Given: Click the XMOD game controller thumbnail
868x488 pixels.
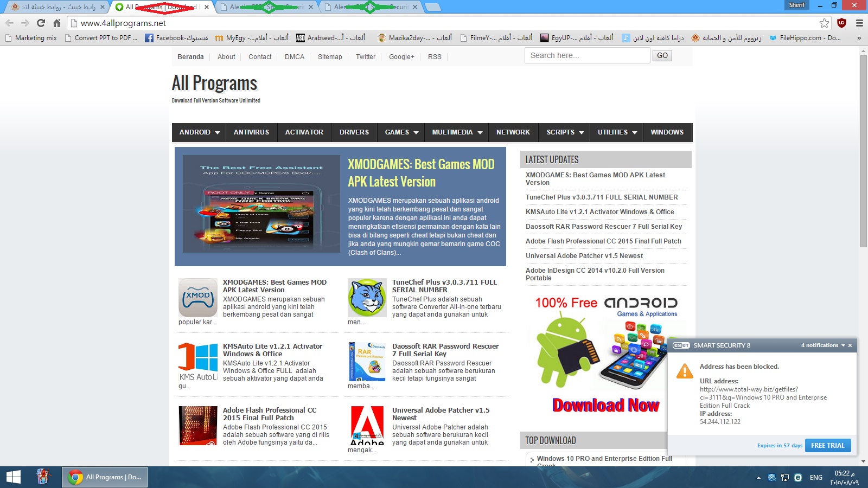Looking at the screenshot, I should [x=198, y=298].
